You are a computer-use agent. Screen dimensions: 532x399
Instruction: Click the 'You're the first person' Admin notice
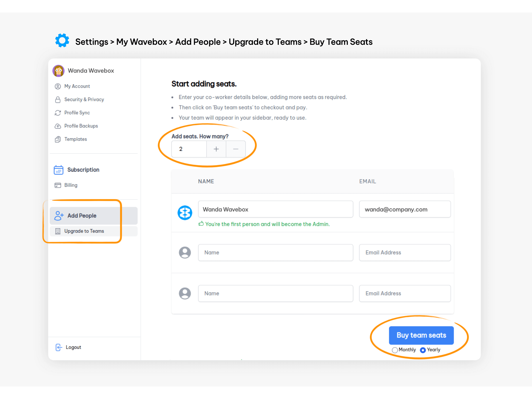pos(267,224)
